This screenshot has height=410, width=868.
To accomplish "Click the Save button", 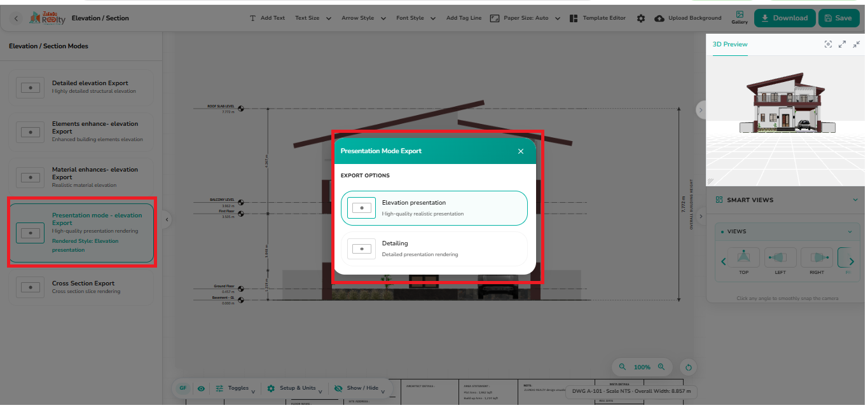I will click(838, 18).
